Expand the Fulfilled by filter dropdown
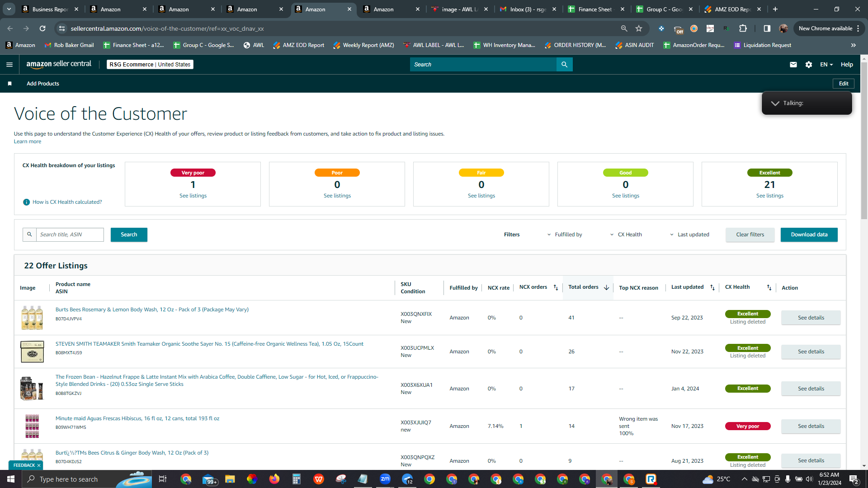 coord(565,235)
